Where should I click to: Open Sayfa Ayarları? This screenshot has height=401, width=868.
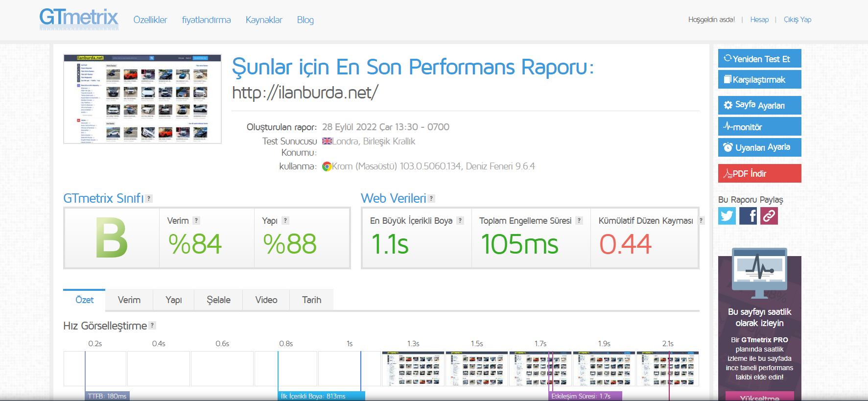[x=760, y=105]
